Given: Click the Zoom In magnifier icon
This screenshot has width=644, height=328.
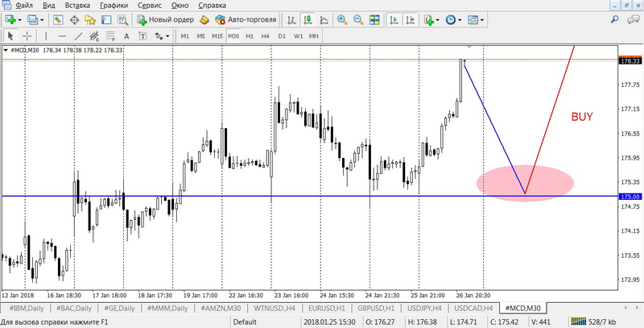Looking at the screenshot, I should point(341,19).
